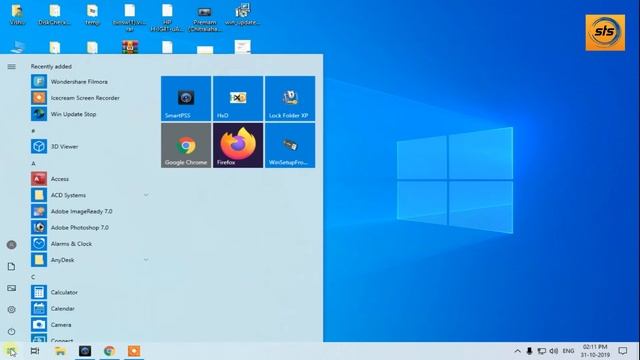The width and height of the screenshot is (640, 360).
Task: Launch Icecream Screen Recorder from the list
Action: click(90, 98)
